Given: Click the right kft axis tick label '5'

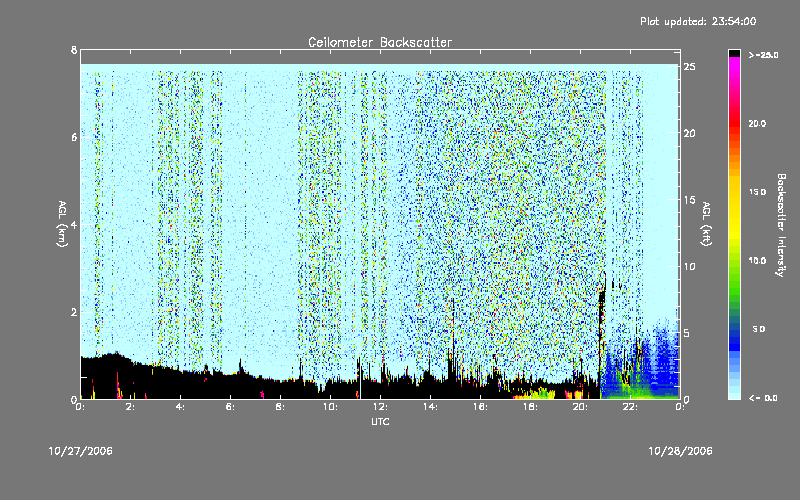Looking at the screenshot, I should [x=687, y=333].
